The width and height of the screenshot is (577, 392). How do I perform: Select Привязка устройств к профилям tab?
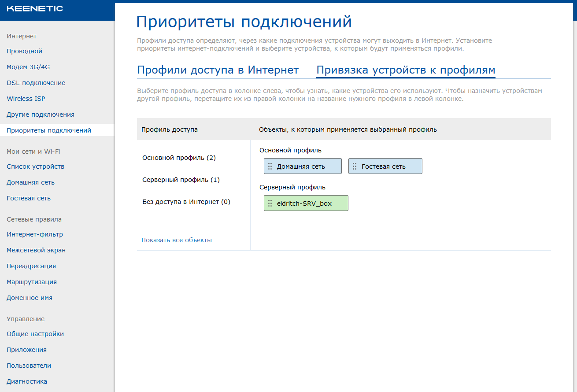pyautogui.click(x=406, y=70)
